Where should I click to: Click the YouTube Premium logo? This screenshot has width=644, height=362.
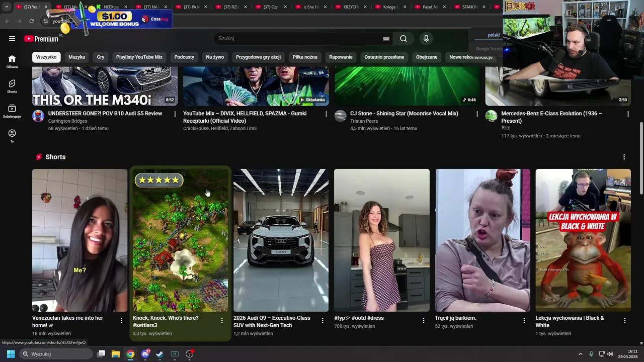pos(41,39)
